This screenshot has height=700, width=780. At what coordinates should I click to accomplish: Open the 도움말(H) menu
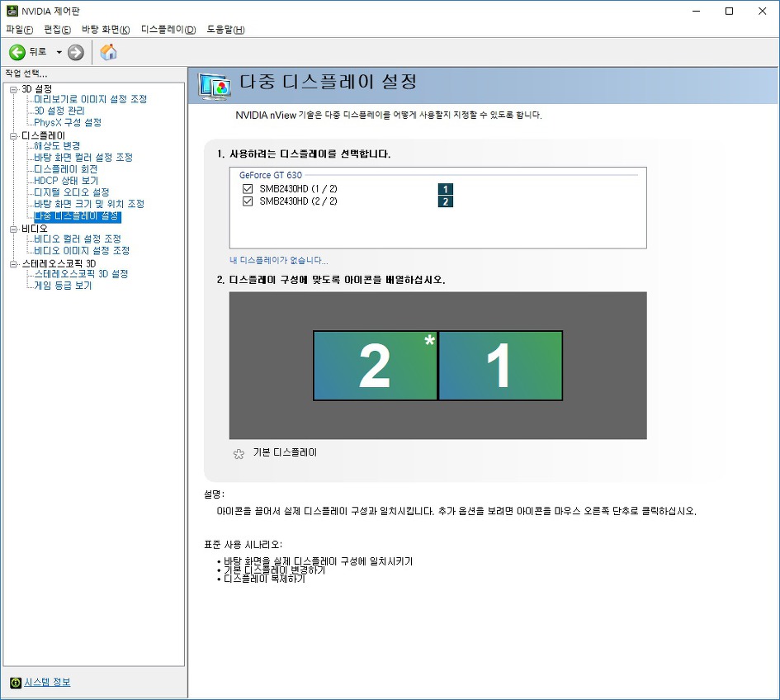(x=225, y=30)
